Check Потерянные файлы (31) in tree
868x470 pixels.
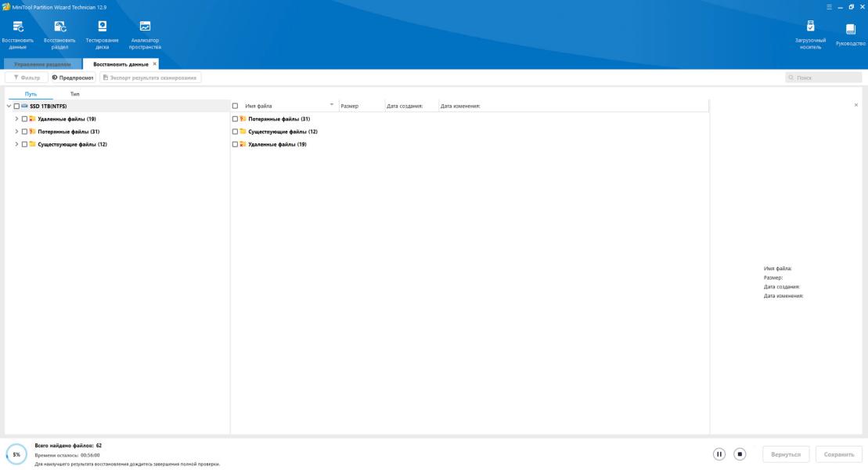pos(24,132)
